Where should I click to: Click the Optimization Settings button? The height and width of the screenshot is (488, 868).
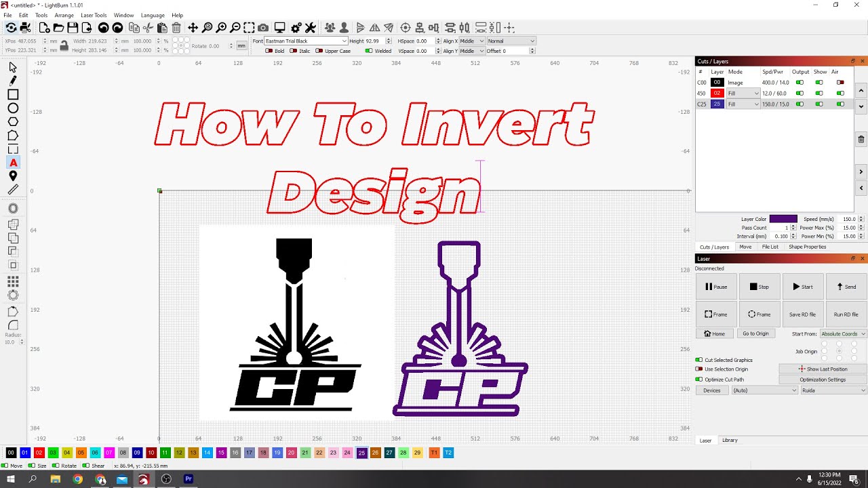point(823,380)
